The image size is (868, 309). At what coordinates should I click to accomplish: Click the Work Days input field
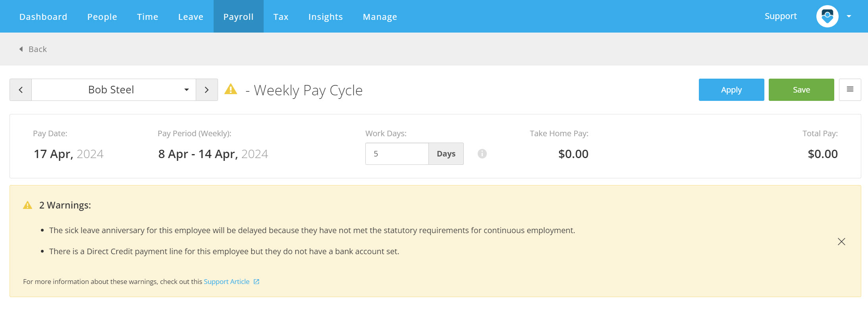click(x=397, y=154)
